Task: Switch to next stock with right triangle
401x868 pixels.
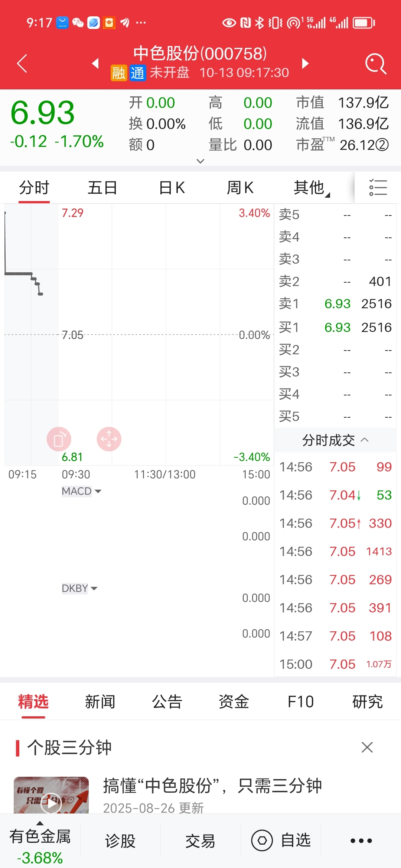Action: 305,63
